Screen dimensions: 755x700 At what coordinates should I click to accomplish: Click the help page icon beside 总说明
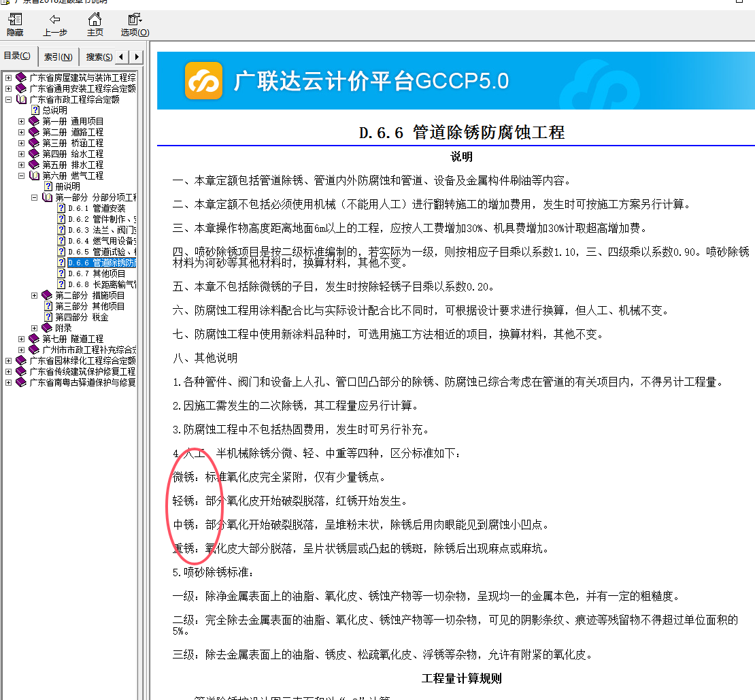click(x=35, y=110)
